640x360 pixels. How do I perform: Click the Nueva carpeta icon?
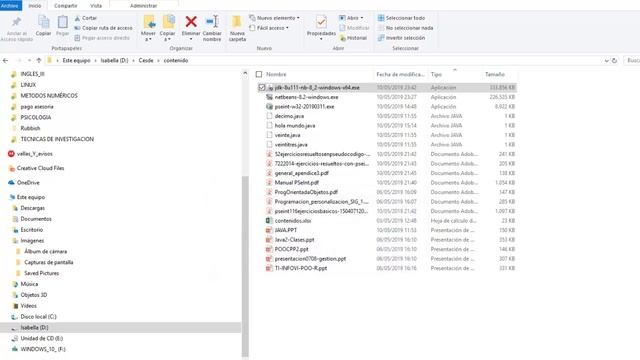click(237, 22)
